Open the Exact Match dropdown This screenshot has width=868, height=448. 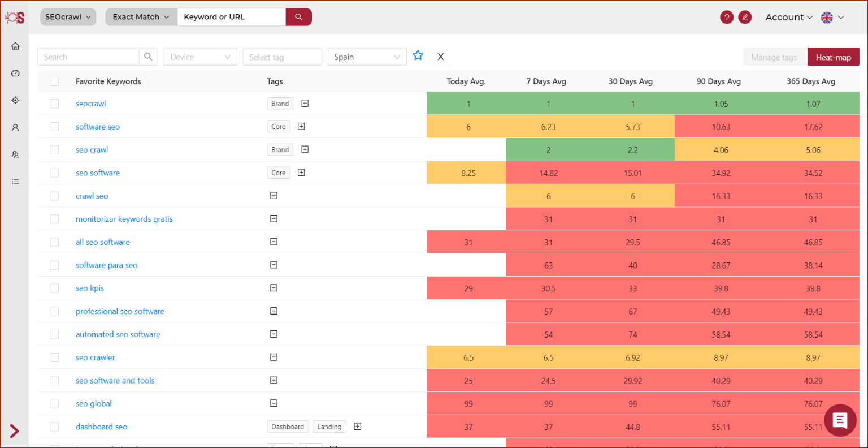click(x=141, y=17)
